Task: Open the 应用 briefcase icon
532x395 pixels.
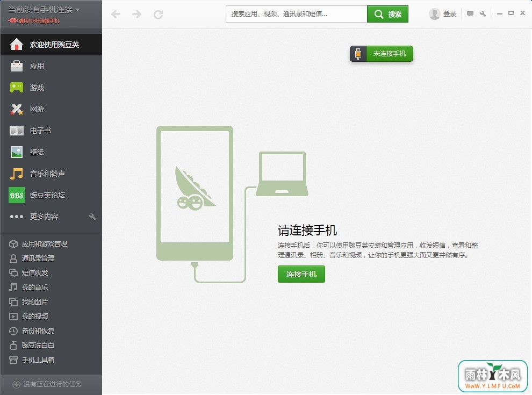Action: click(x=16, y=66)
